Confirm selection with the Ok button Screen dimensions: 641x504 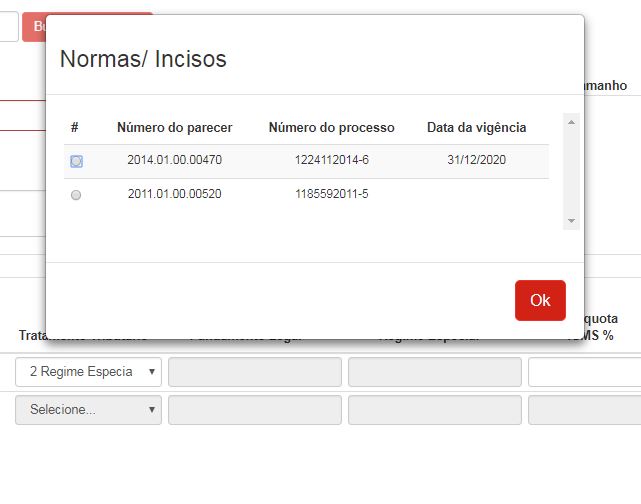pyautogui.click(x=540, y=300)
